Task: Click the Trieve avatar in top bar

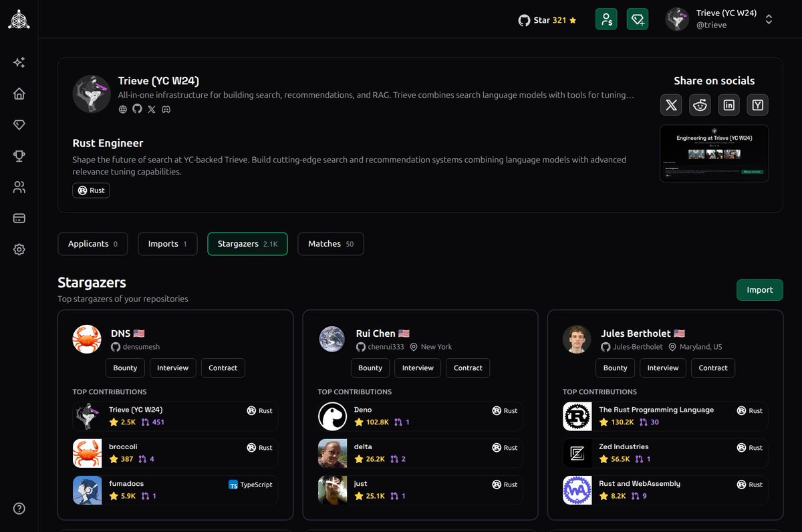Action: point(677,19)
